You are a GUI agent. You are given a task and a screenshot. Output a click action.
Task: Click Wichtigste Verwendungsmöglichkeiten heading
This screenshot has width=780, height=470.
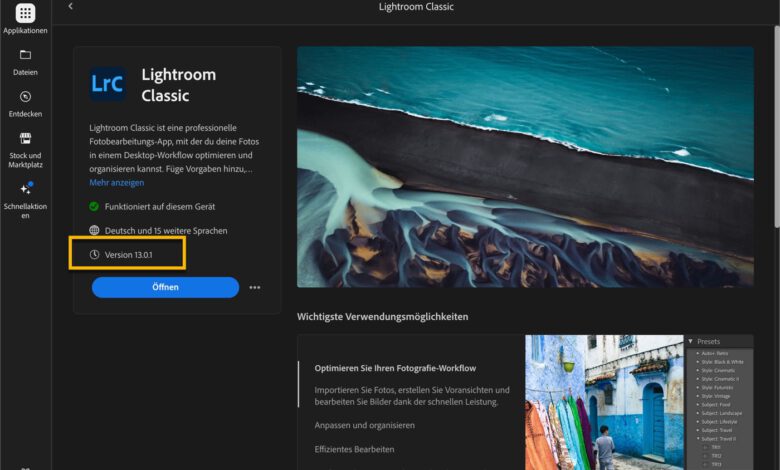[383, 317]
